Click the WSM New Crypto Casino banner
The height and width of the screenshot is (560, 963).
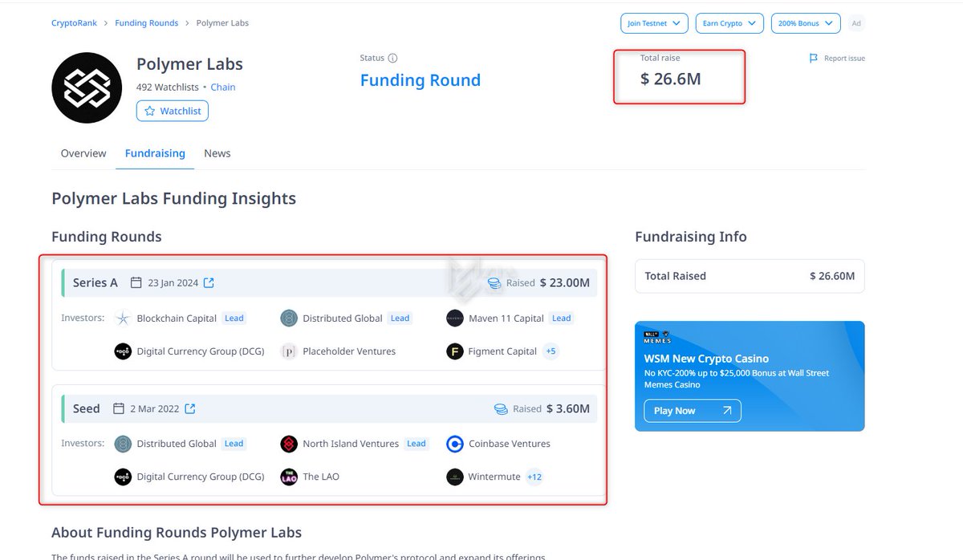(x=750, y=376)
